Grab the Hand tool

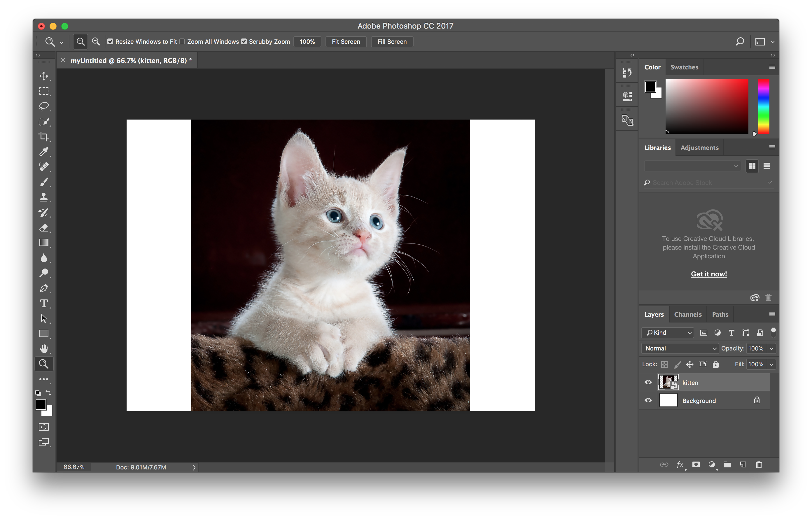tap(44, 348)
